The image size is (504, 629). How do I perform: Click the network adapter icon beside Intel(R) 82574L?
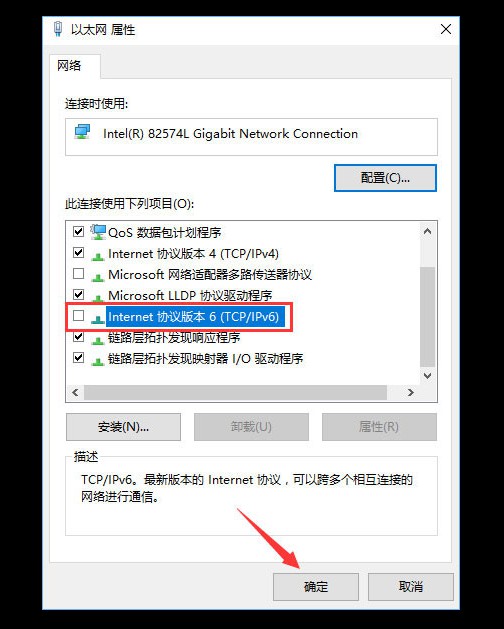tap(82, 132)
